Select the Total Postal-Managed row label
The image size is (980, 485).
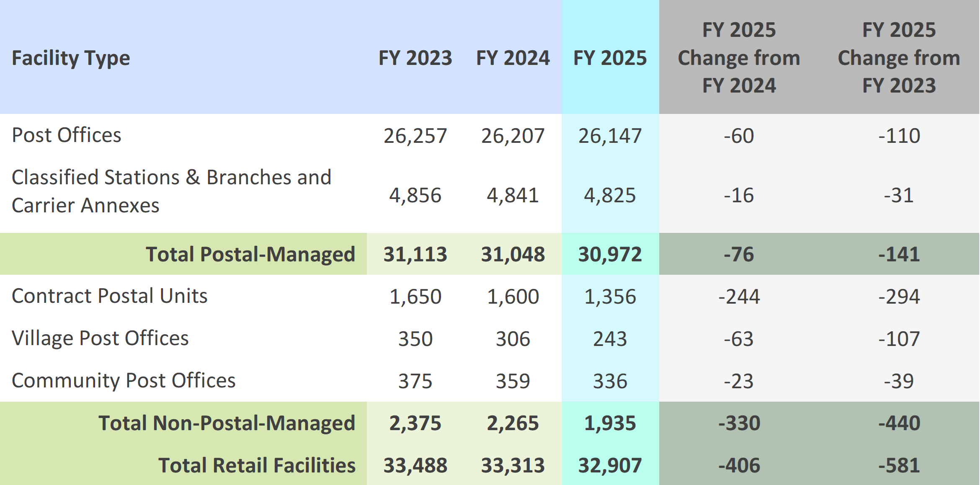251,254
